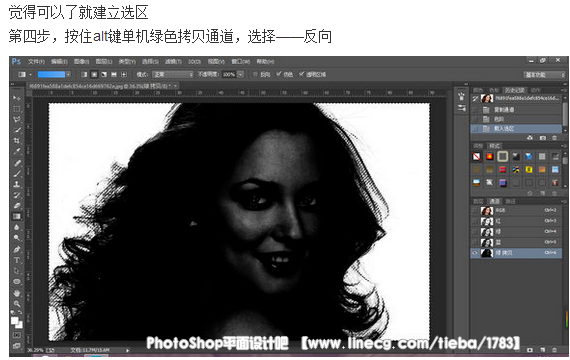
Task: Select the load selection history state
Action: click(x=516, y=128)
